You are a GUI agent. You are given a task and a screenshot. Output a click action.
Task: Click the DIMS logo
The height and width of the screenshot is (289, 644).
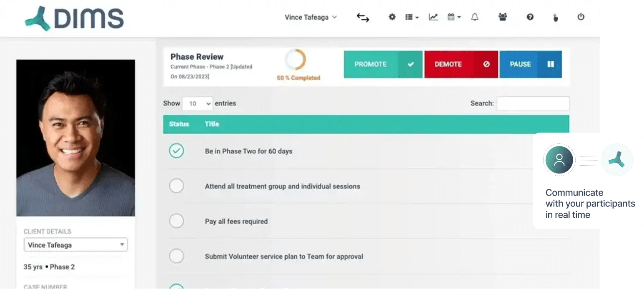pyautogui.click(x=74, y=19)
